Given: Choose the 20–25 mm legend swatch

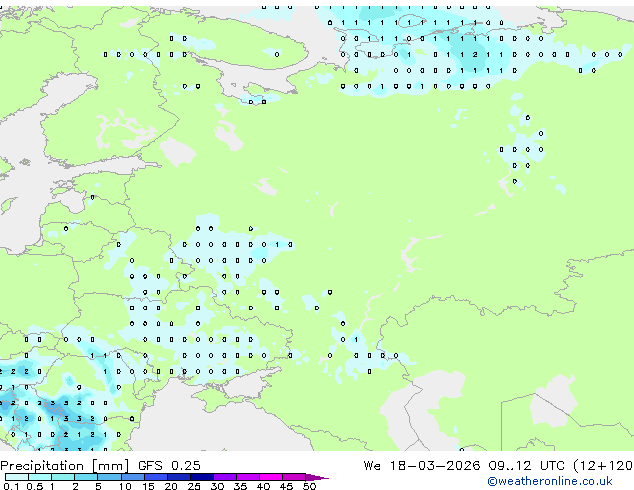Looking at the screenshot, I should pyautogui.click(x=178, y=477).
